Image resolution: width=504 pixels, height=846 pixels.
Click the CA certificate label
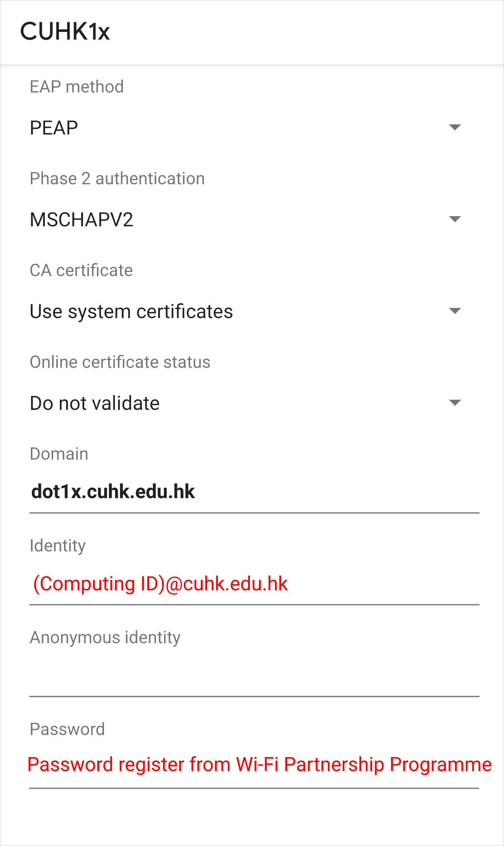(81, 270)
